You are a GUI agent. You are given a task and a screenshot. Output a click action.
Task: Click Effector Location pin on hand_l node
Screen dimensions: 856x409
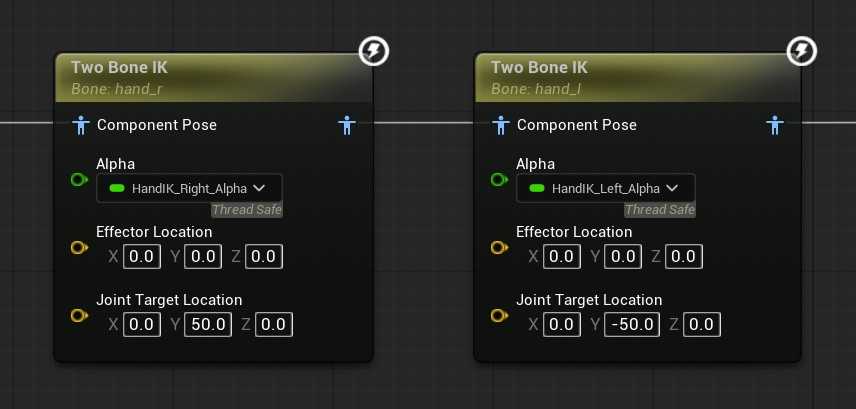[499, 248]
